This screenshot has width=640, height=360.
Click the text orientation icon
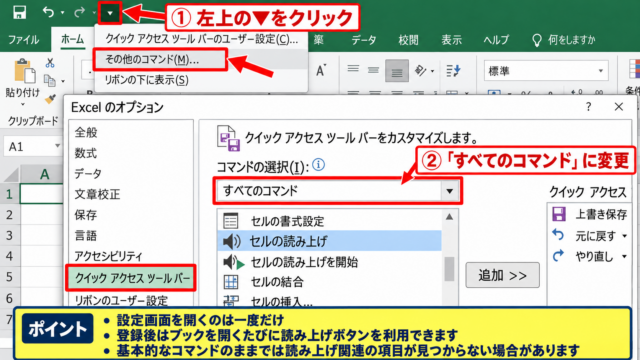pos(420,71)
